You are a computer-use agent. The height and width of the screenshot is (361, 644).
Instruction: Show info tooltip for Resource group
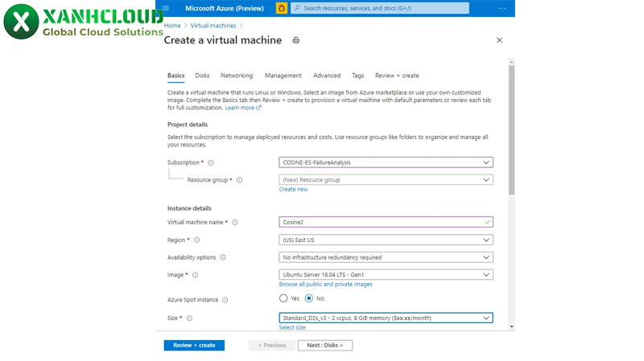(239, 180)
